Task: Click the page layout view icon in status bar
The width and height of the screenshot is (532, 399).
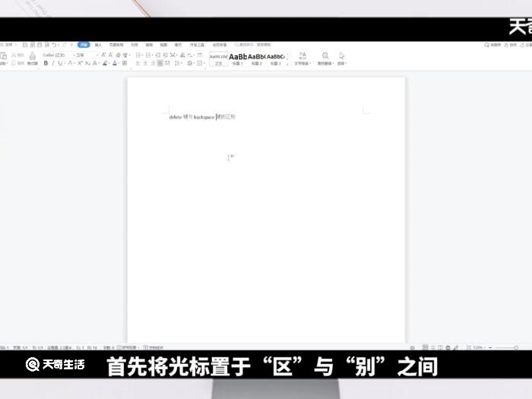Action: [x=425, y=347]
